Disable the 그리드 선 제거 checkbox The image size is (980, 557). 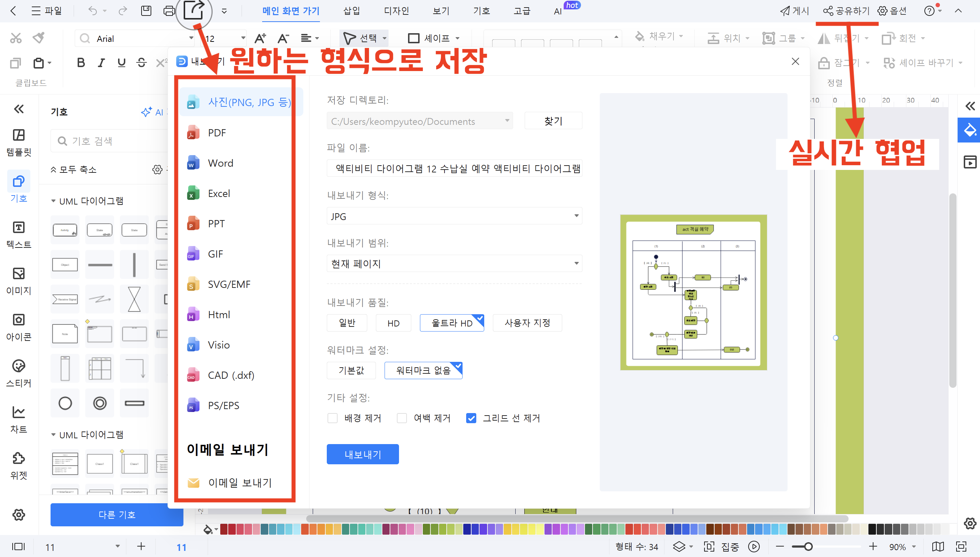tap(471, 418)
